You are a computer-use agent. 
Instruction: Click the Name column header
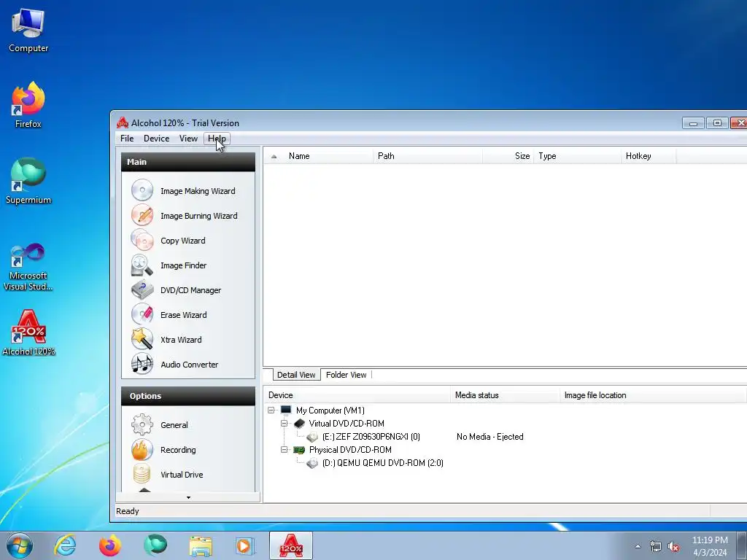tap(329, 156)
